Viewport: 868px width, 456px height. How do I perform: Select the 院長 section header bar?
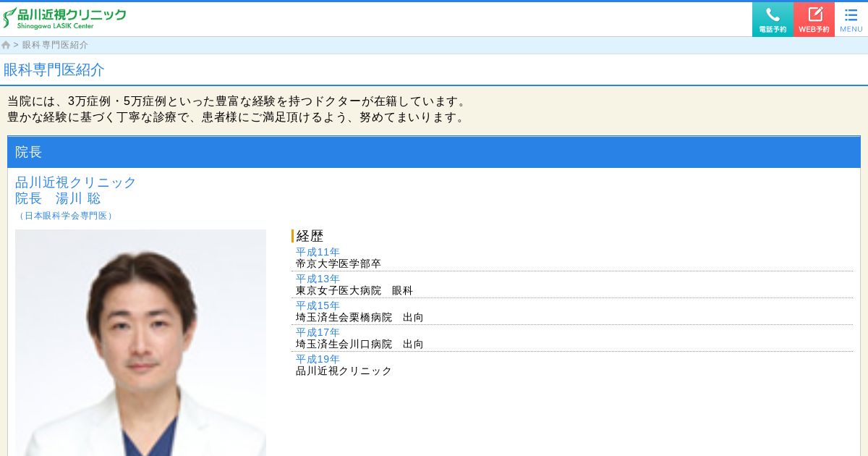(x=434, y=152)
